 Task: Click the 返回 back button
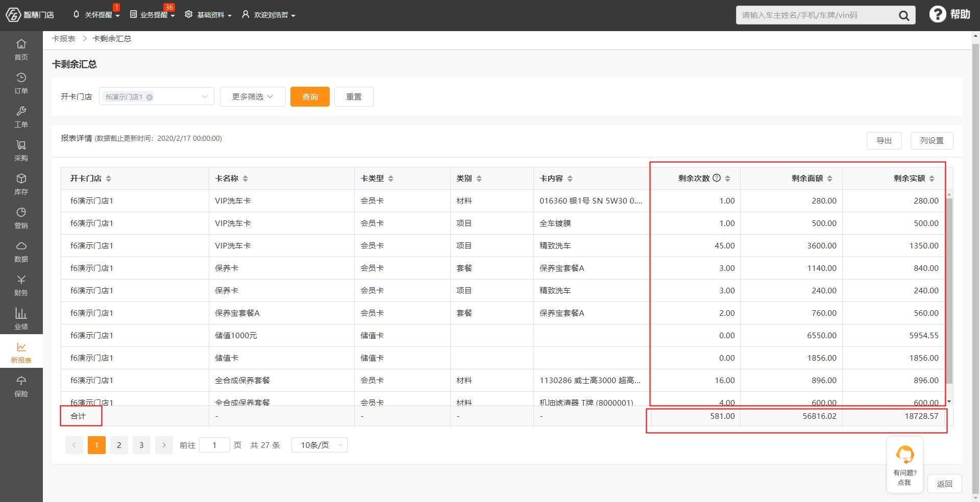[x=944, y=484]
